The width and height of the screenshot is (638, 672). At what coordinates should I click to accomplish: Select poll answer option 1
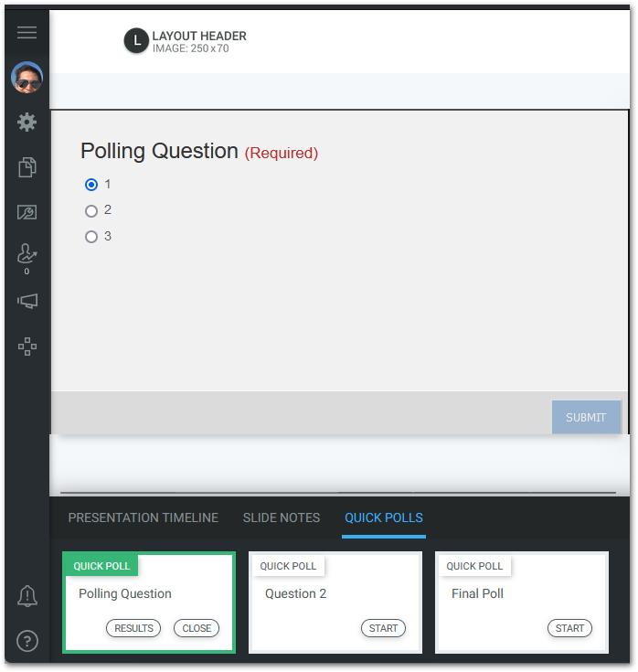(x=91, y=185)
